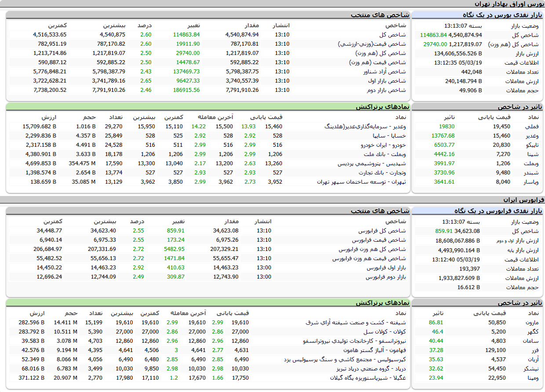Click Farabourse market value '18,608,067.886 B'

[x=458, y=240]
